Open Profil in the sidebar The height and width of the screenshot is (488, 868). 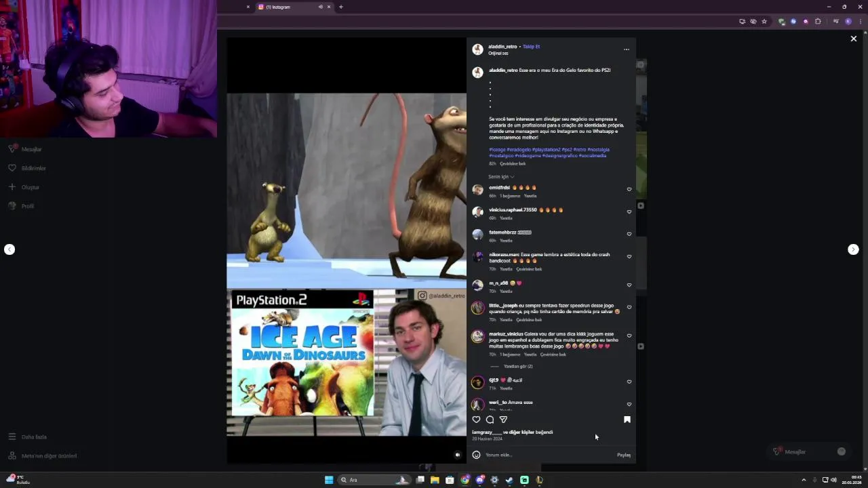click(x=21, y=206)
